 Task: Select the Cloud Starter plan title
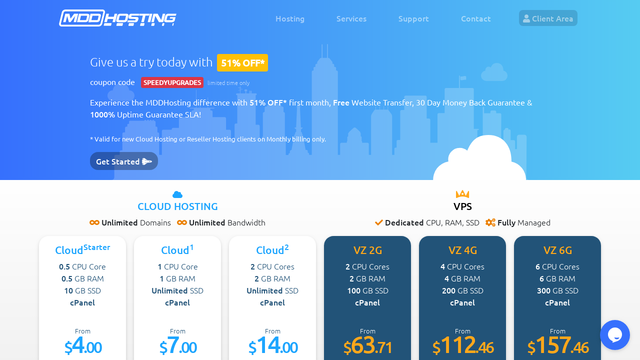[82, 249]
